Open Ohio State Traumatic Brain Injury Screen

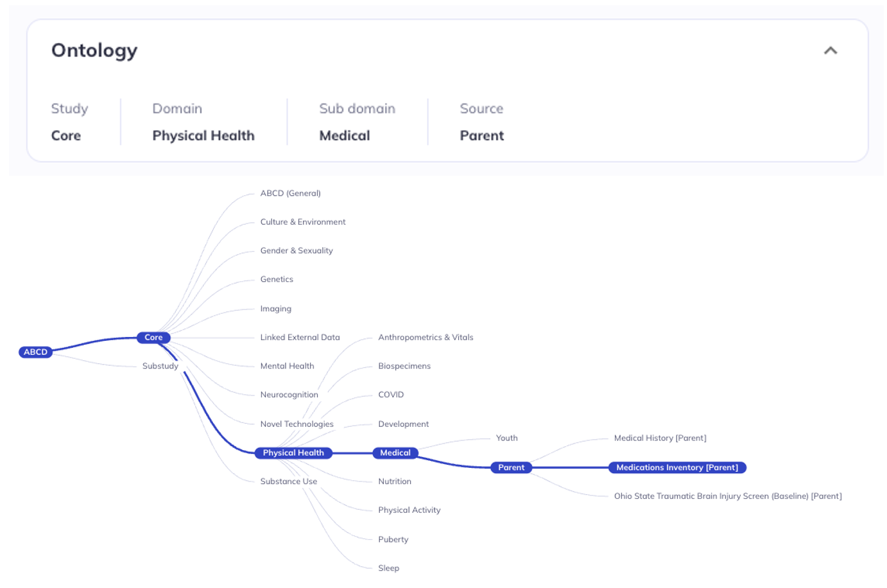[728, 496]
